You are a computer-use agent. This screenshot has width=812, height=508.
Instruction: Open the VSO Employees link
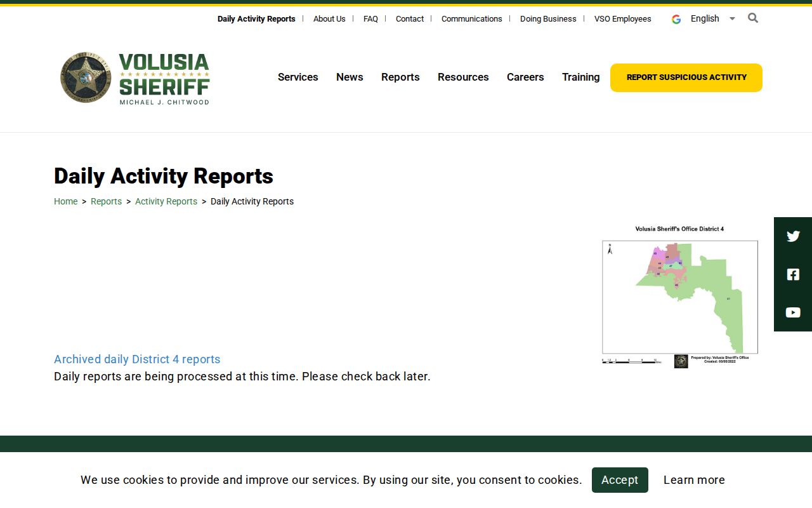point(623,19)
